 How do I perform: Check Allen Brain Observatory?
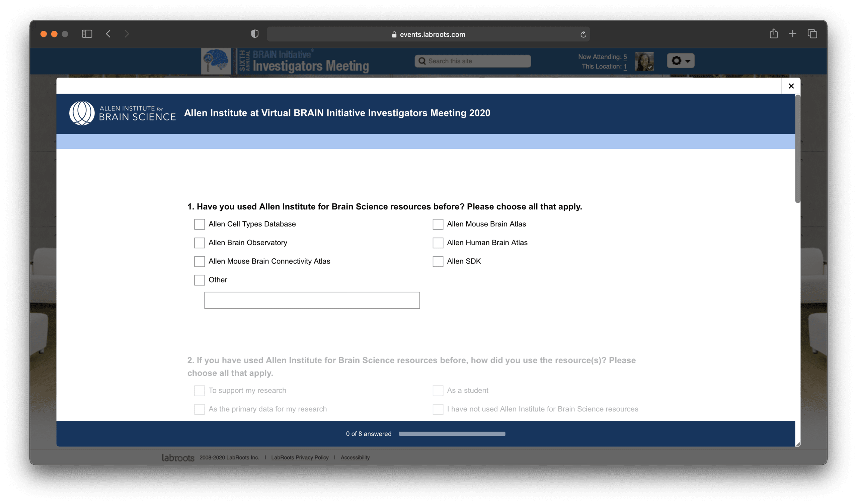tap(199, 243)
